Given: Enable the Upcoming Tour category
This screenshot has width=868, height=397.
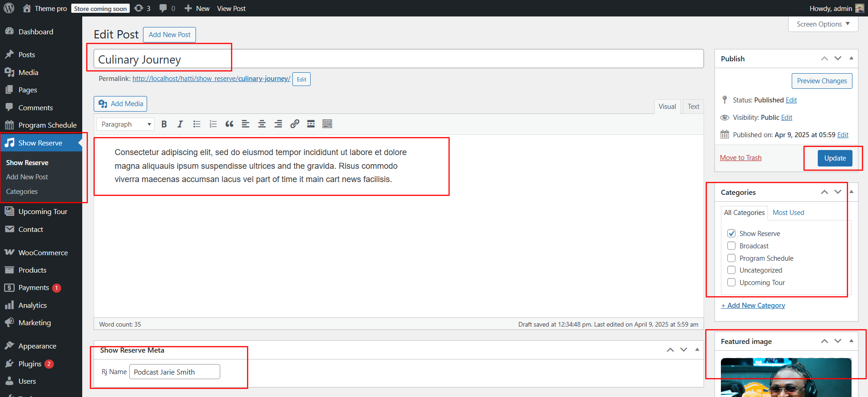Looking at the screenshot, I should point(731,282).
